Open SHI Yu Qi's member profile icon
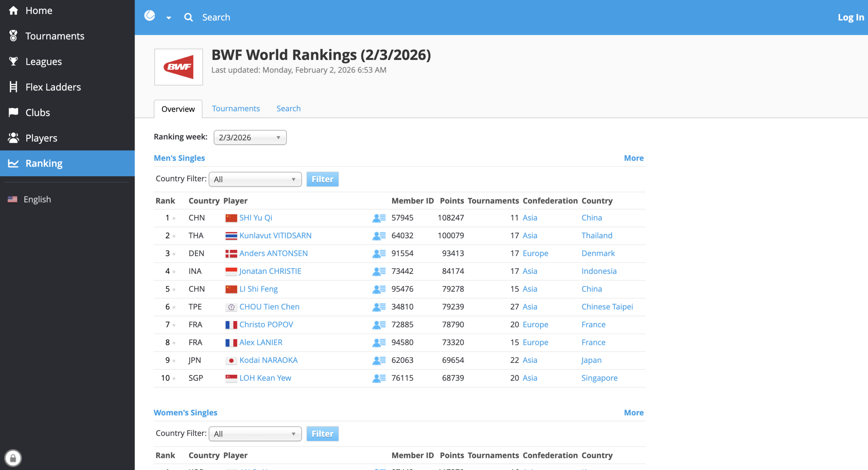Screen dimensions: 868x470 tap(379, 218)
